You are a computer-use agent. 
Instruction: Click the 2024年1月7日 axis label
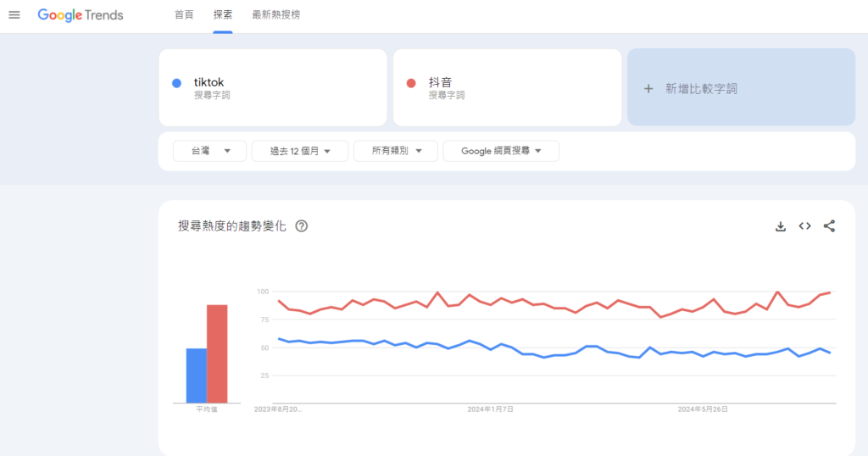[x=491, y=409]
